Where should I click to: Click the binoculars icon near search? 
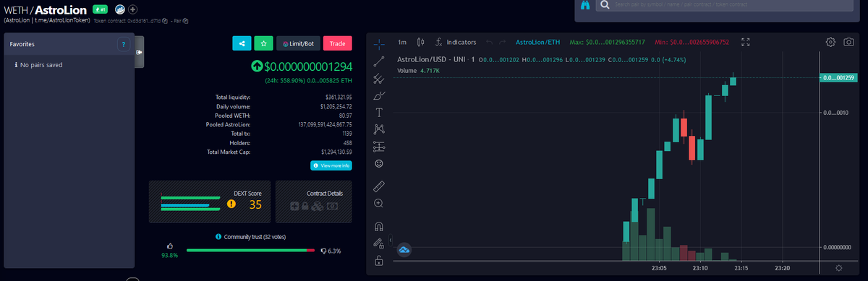585,4
